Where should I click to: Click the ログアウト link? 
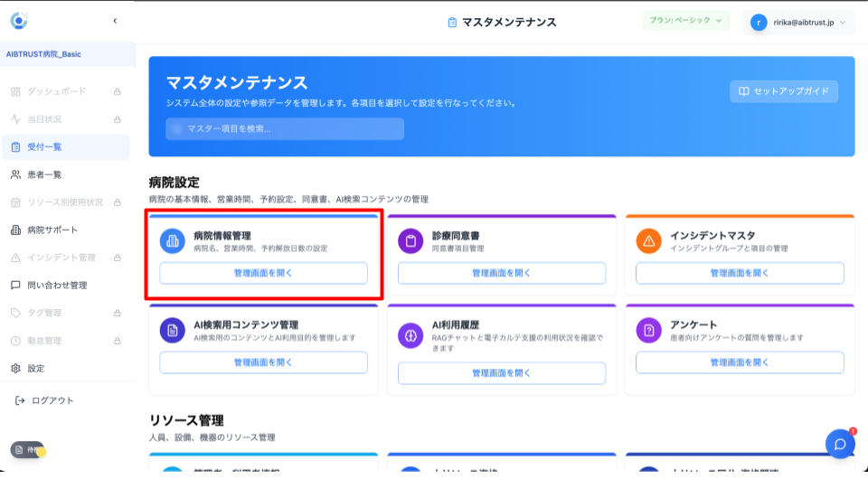tap(52, 400)
